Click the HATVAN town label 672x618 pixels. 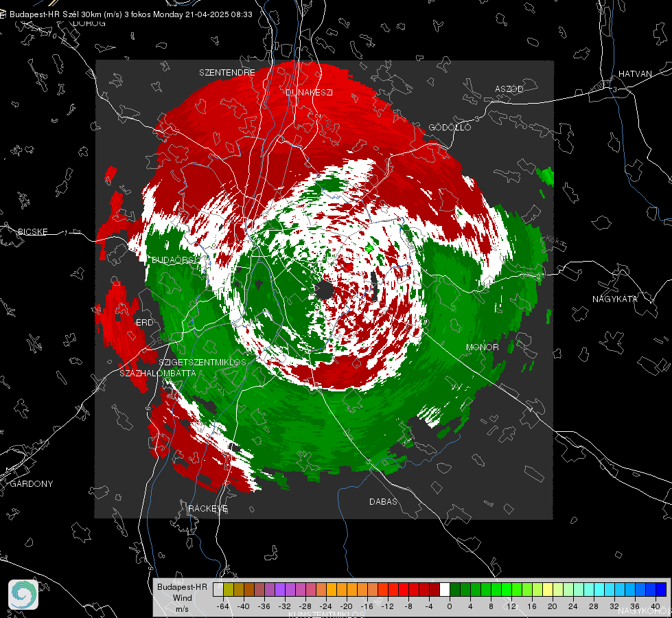[x=635, y=74]
